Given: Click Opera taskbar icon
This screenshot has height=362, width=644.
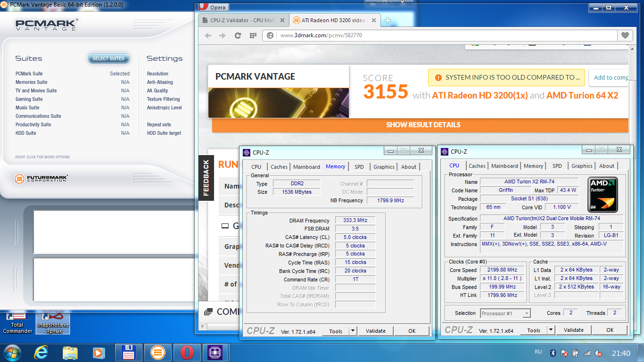Looking at the screenshot, I should click(187, 353).
